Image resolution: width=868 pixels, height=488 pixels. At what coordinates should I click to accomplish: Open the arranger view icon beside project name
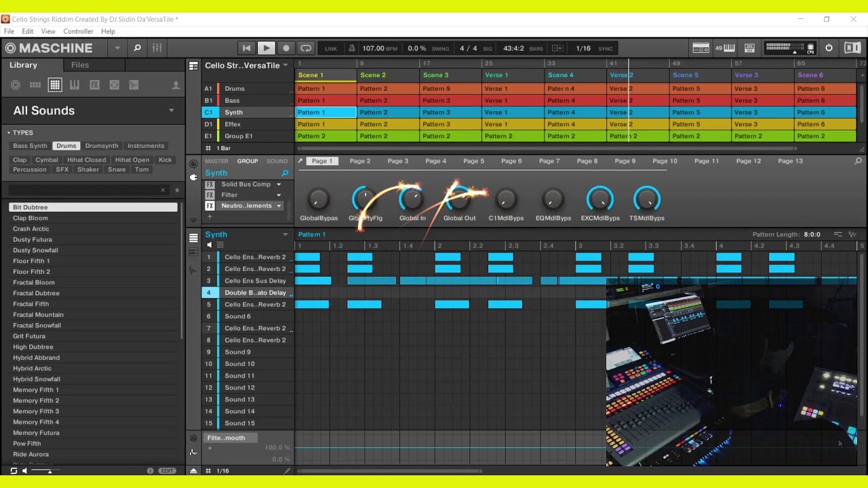[193, 66]
